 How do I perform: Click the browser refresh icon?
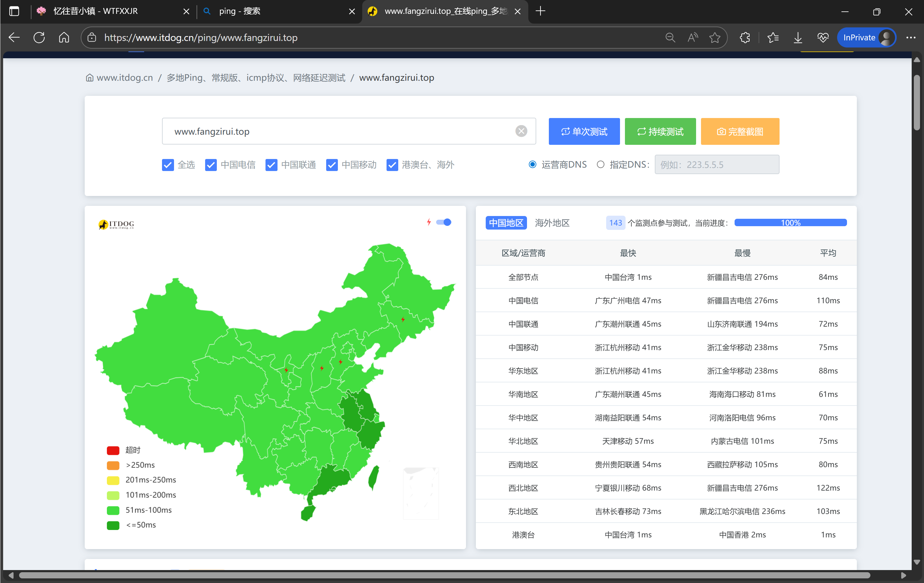pyautogui.click(x=39, y=38)
